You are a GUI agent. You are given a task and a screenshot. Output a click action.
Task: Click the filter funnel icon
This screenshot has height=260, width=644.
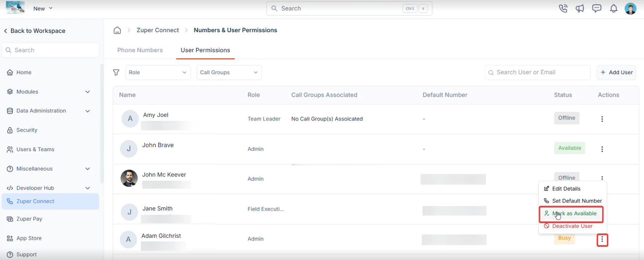pyautogui.click(x=116, y=72)
